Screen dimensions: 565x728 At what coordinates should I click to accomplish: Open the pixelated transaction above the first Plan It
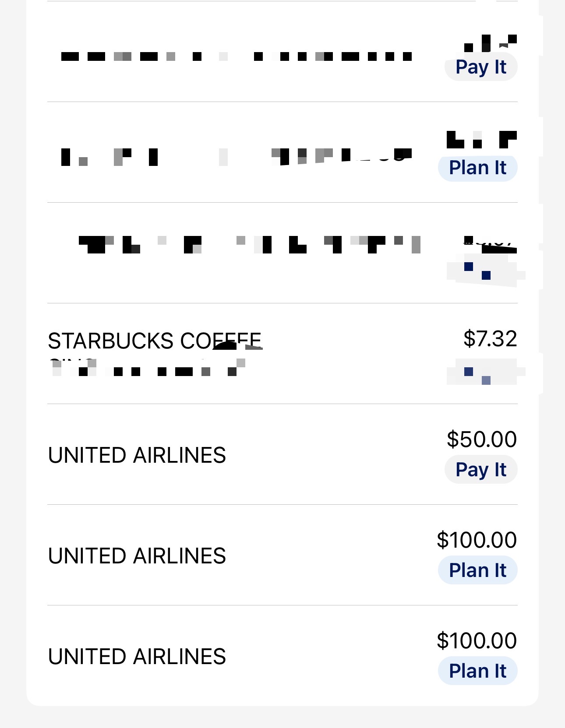(282, 152)
